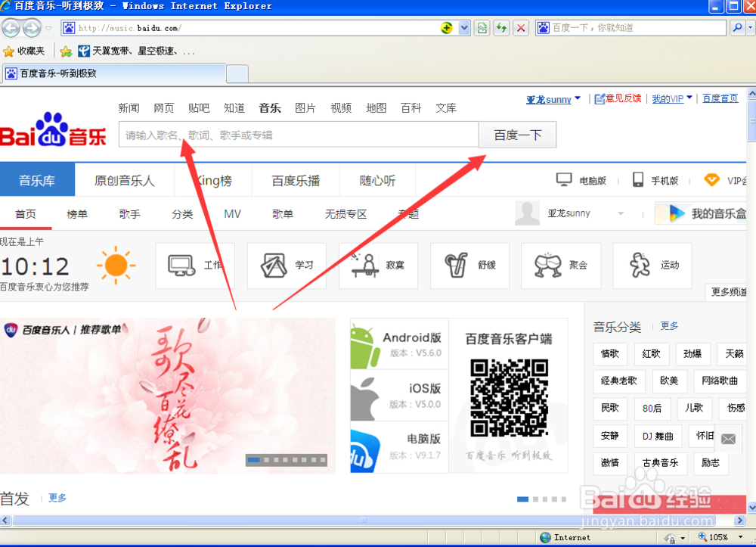Click the 古典音乐 category tag
Viewport: 756px width, 547px height.
click(661, 462)
